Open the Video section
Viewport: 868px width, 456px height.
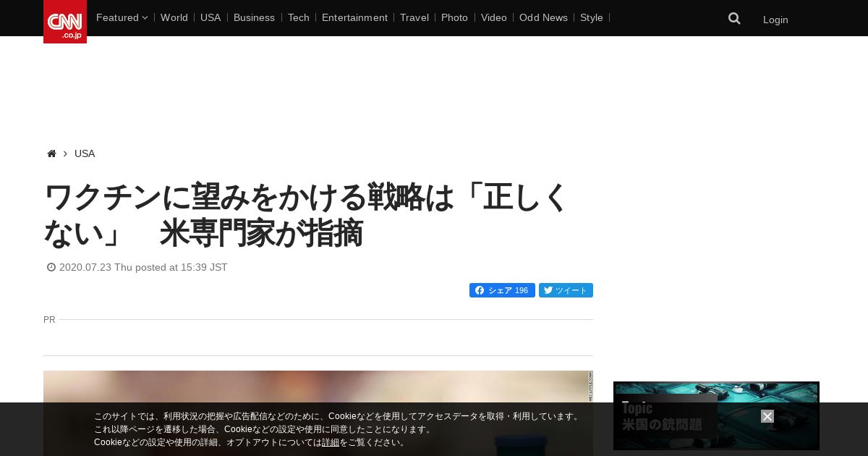pyautogui.click(x=494, y=17)
